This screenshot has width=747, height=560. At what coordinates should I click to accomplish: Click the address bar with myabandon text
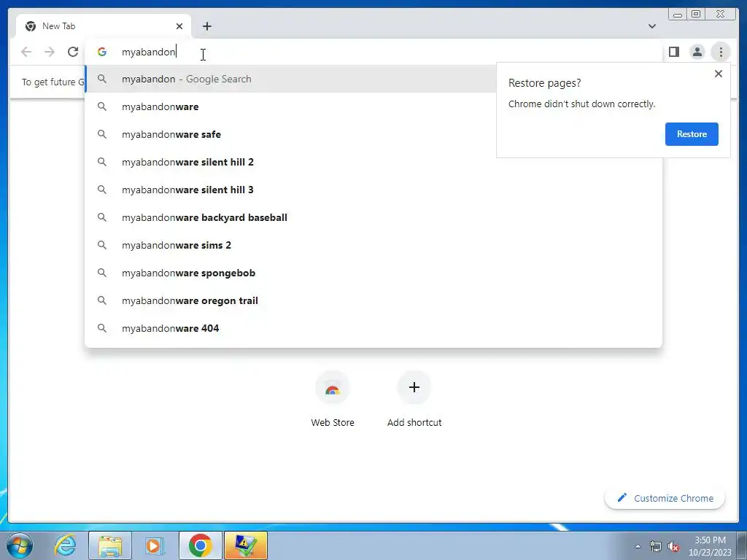point(373,52)
